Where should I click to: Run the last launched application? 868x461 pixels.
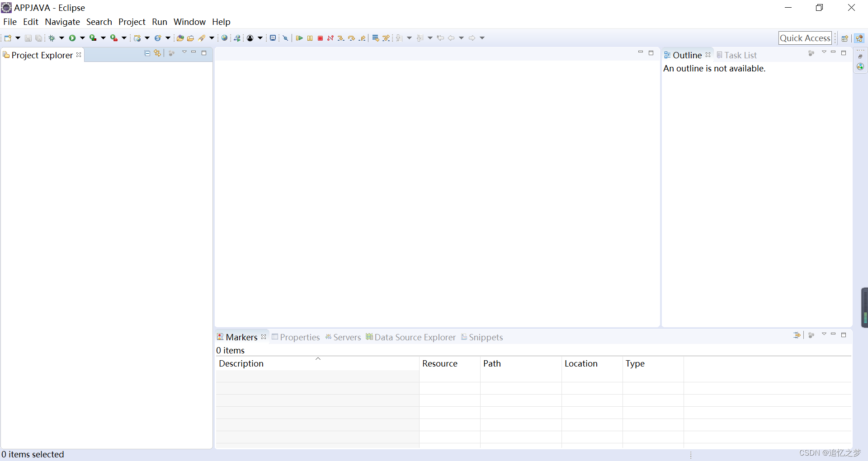click(72, 38)
